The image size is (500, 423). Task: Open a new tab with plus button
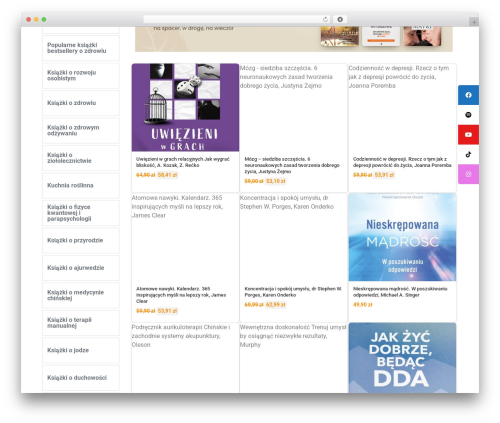pos(474,22)
